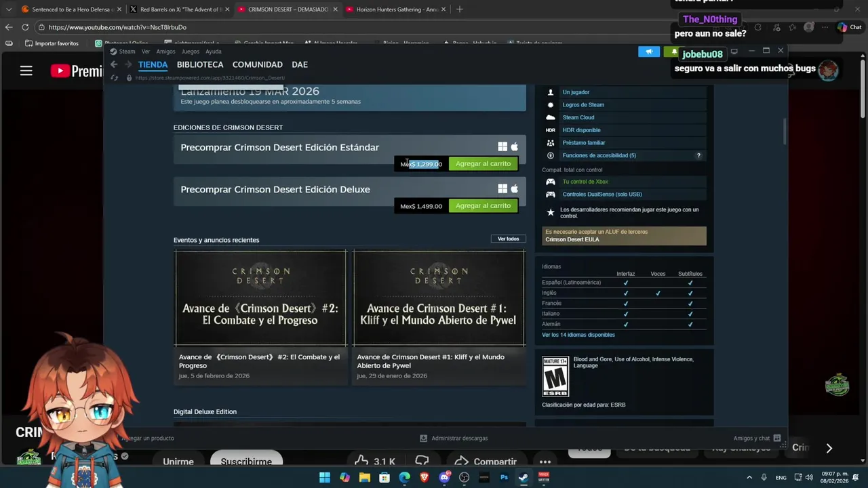This screenshot has width=868, height=488.
Task: Click next arrow on YouTube chips row
Action: 829,448
